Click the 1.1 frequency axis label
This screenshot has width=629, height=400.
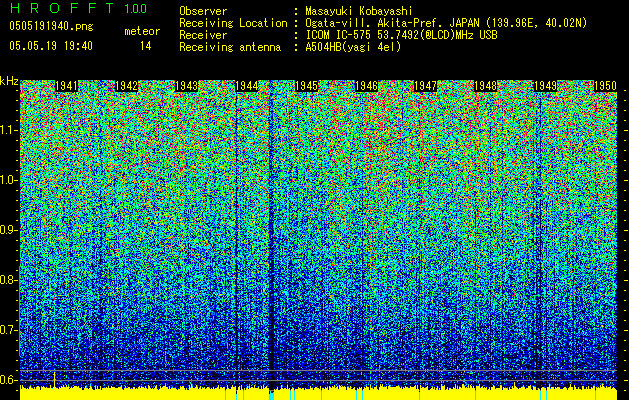8,130
